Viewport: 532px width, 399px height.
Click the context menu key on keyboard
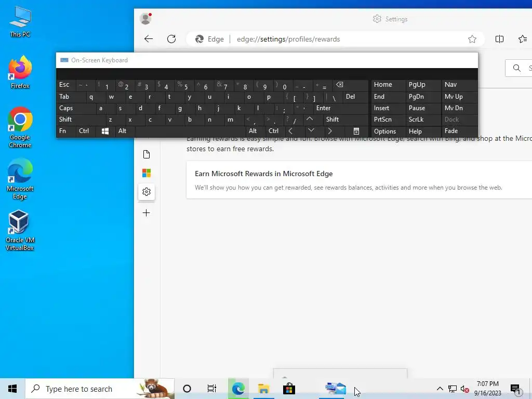point(356,131)
